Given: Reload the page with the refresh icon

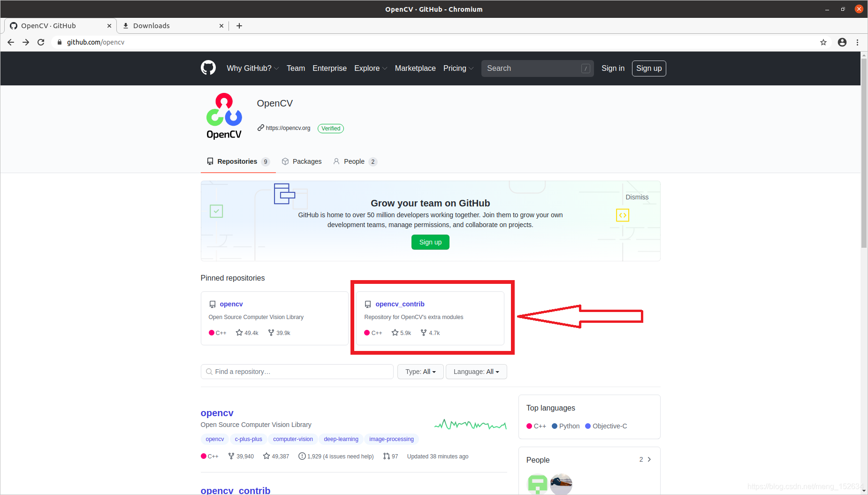Looking at the screenshot, I should point(41,42).
